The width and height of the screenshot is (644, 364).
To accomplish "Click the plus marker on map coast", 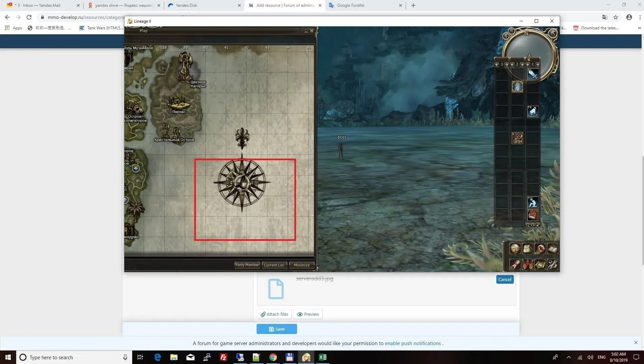I will point(136,168).
